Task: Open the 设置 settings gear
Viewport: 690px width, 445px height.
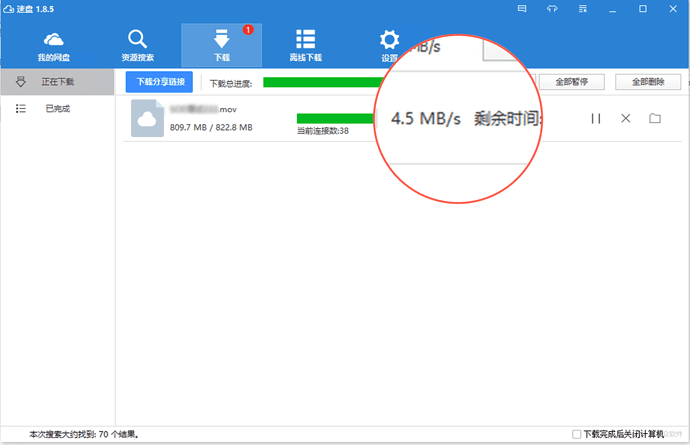Action: point(389,45)
